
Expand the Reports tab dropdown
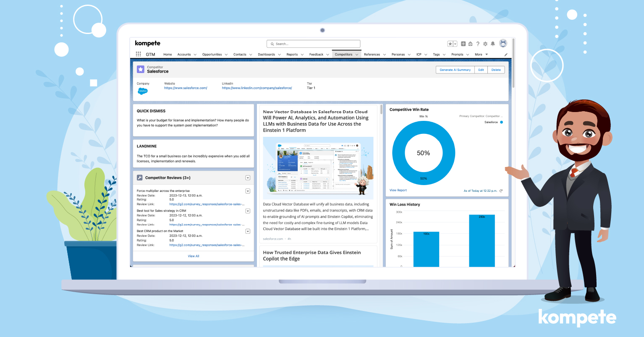302,55
